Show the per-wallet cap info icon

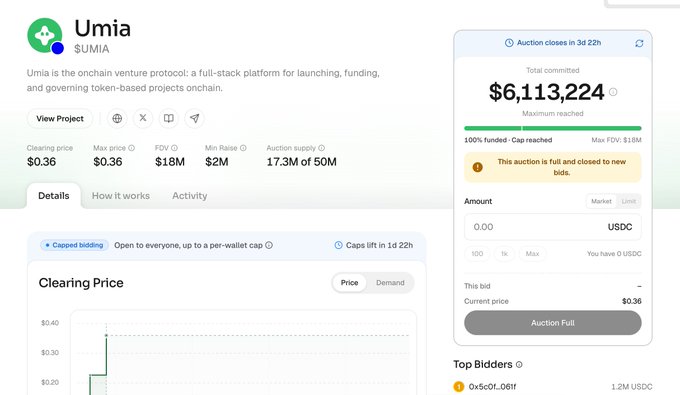click(x=269, y=245)
